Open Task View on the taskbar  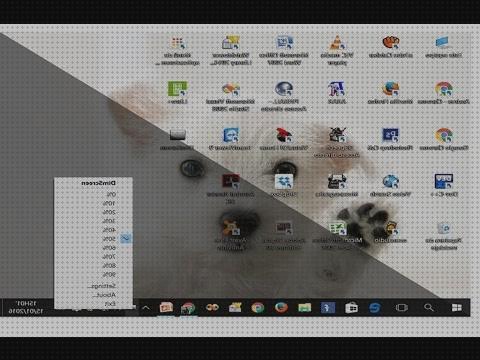click(x=401, y=307)
